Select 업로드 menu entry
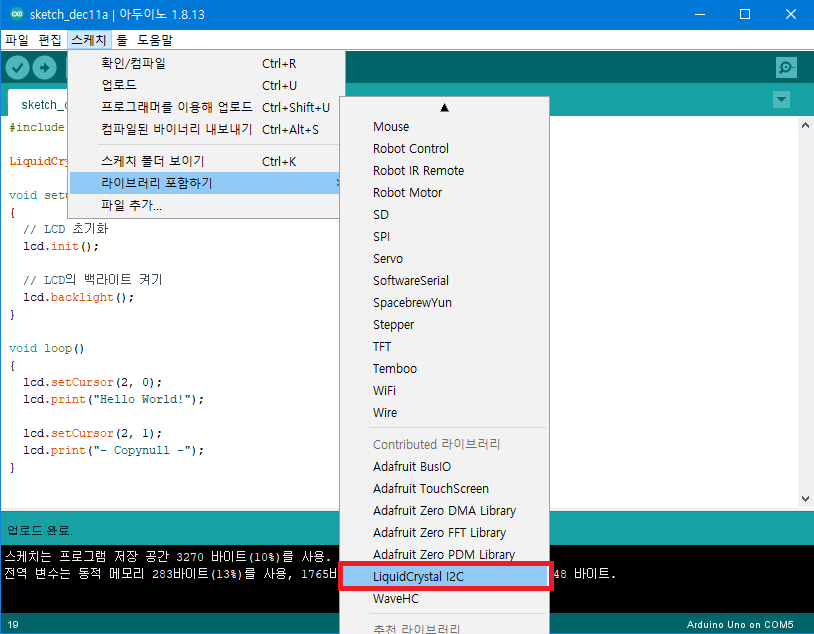 (207, 85)
